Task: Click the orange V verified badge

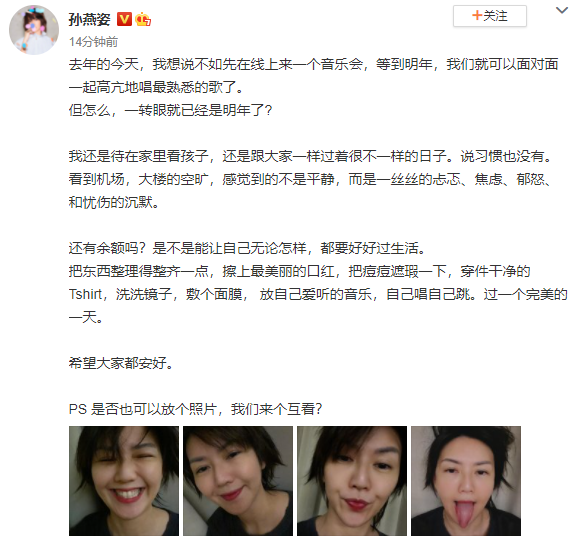Action: coord(124,19)
